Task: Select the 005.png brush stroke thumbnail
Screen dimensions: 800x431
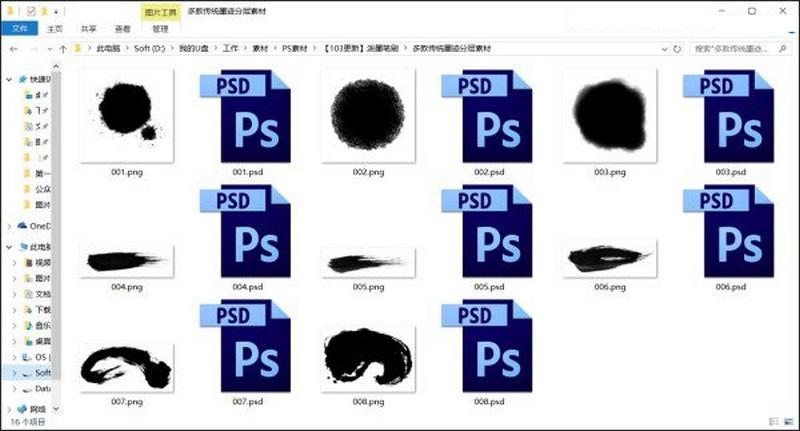Action: coord(368,263)
